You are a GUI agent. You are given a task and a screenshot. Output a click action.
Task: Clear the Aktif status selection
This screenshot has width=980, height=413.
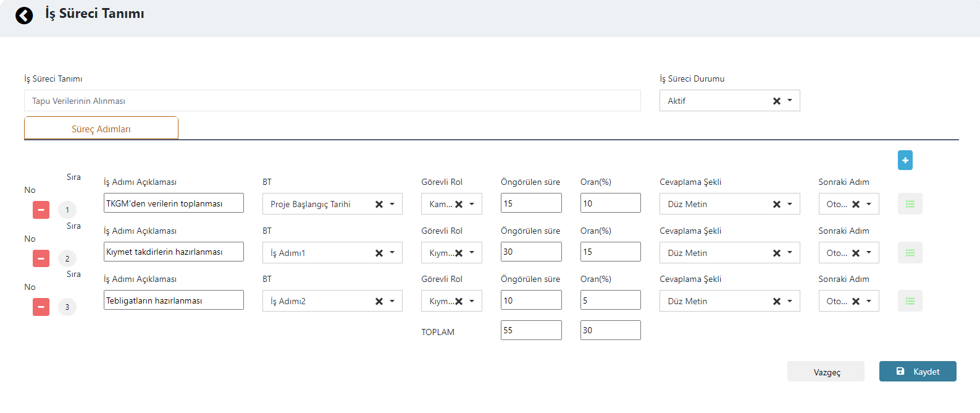(x=776, y=101)
